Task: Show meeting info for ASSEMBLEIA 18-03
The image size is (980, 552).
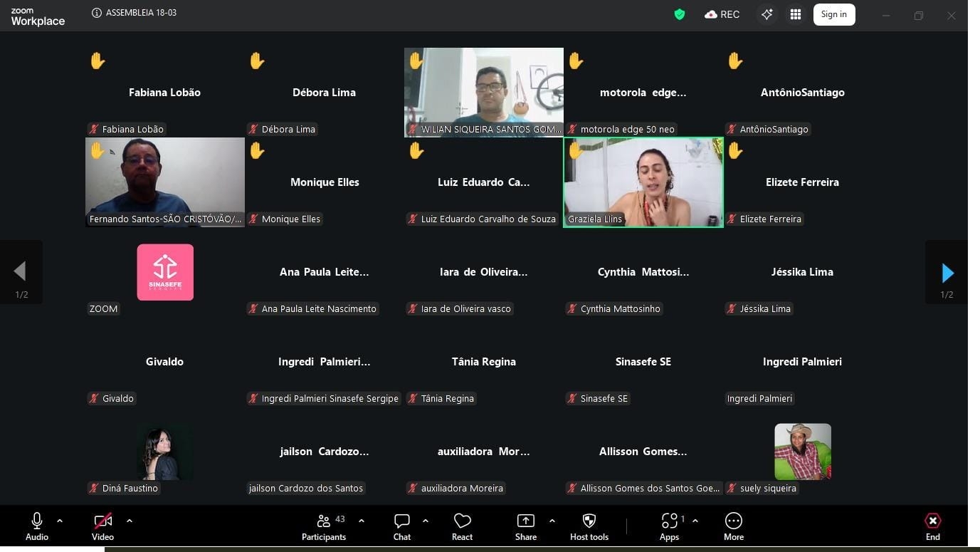Action: point(97,13)
